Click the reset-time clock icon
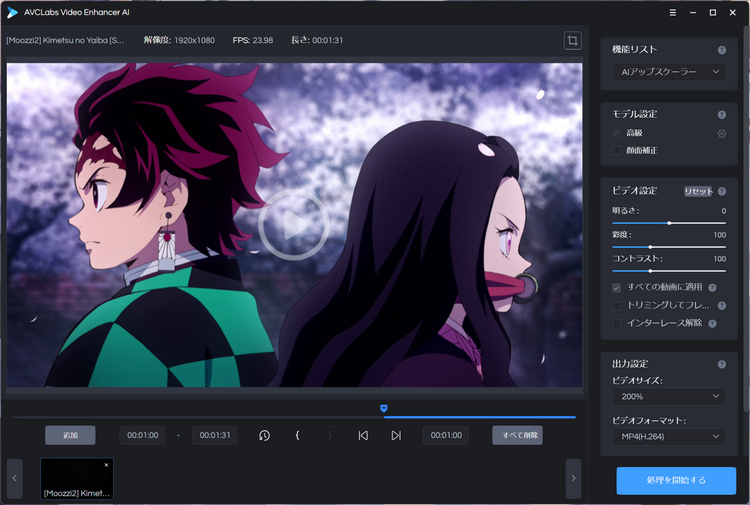750x505 pixels. (264, 435)
